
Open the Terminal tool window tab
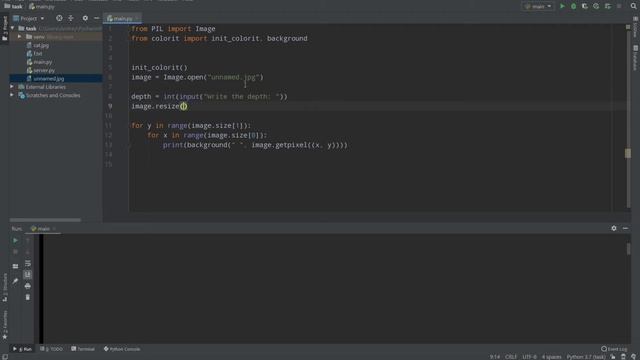[x=83, y=349]
